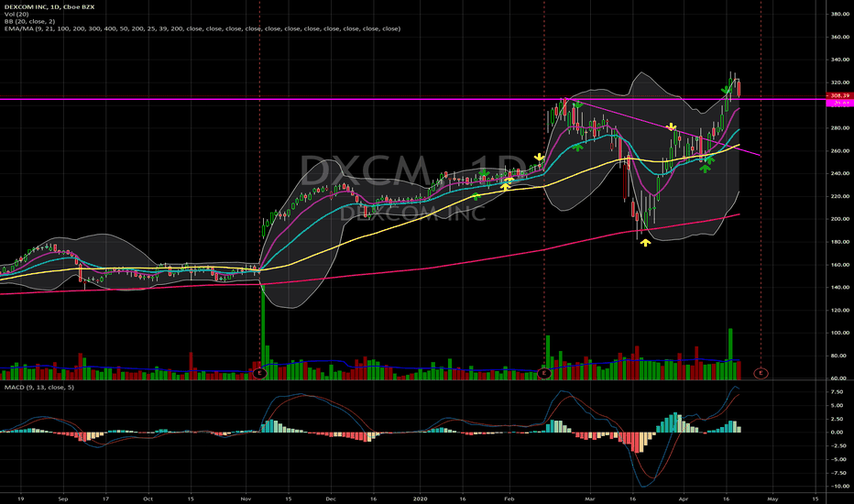854x504 pixels.
Task: Click the upcoming earnings marker near May
Action: click(x=761, y=373)
